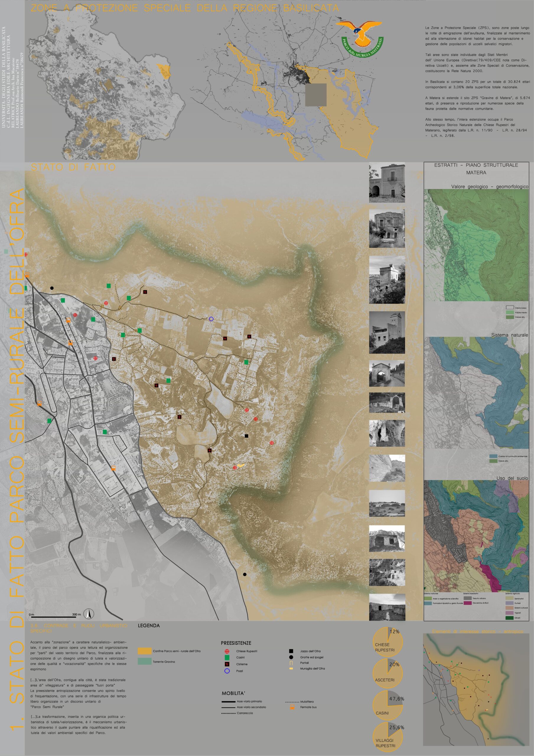The width and height of the screenshot is (534, 756).
Task: Click the gray Tessuto urbano swatch
Action: [468, 598]
